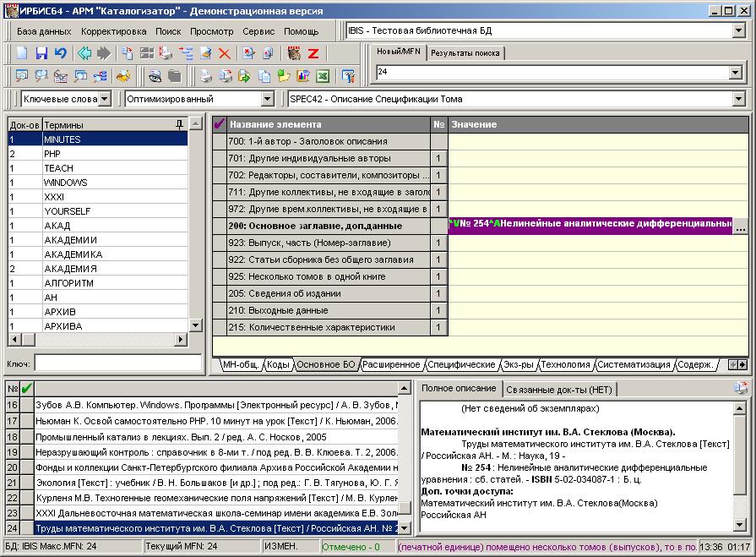This screenshot has width=756, height=557.
Task: Click the blue undo arrow icon
Action: [60, 52]
